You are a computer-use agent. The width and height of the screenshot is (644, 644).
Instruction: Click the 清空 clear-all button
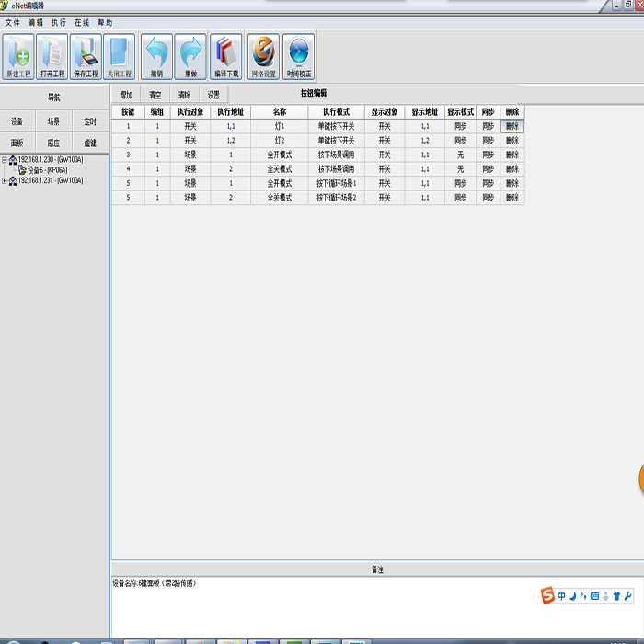[155, 95]
